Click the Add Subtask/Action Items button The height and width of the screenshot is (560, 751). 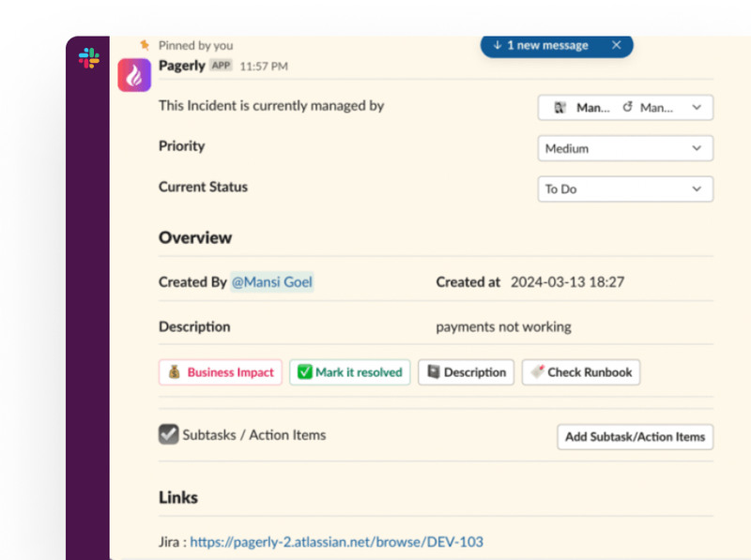635,437
